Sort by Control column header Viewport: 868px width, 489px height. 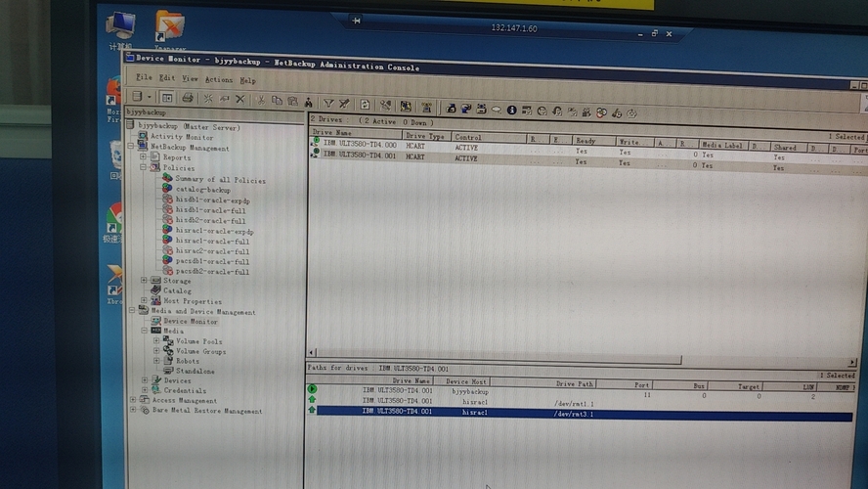point(489,137)
